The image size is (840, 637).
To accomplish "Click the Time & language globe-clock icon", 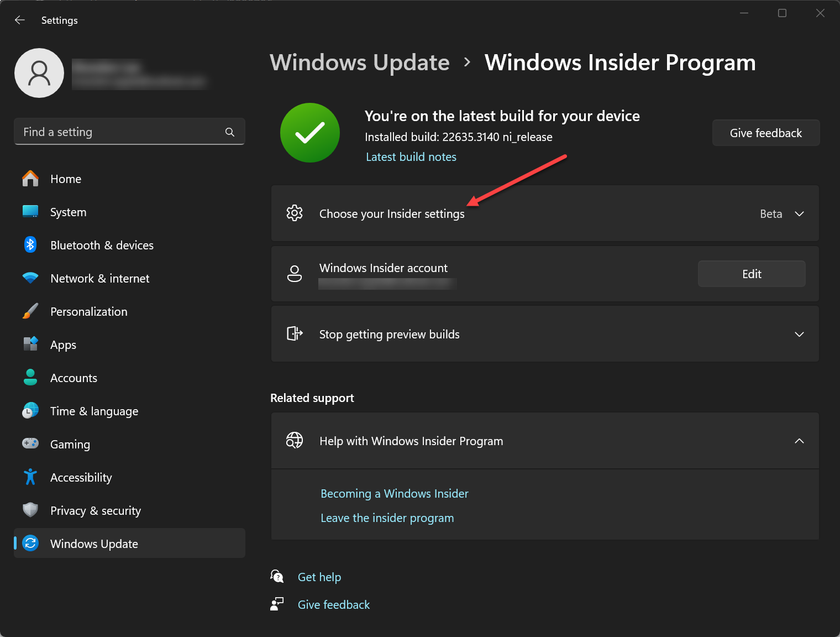I will (x=30, y=410).
